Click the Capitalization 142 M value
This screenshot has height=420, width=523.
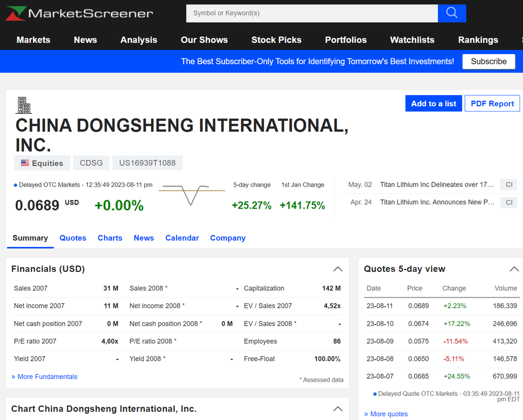point(331,288)
